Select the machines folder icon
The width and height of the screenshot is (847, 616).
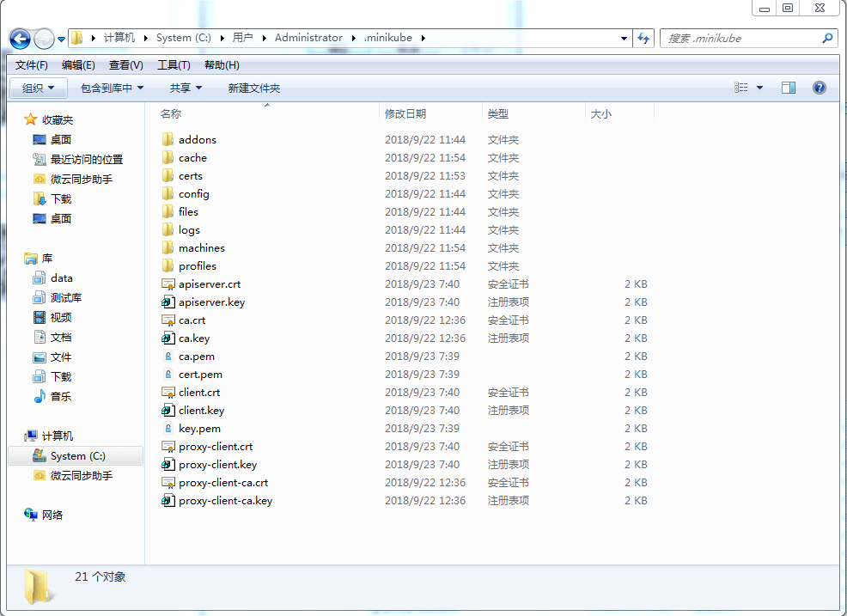(x=168, y=248)
